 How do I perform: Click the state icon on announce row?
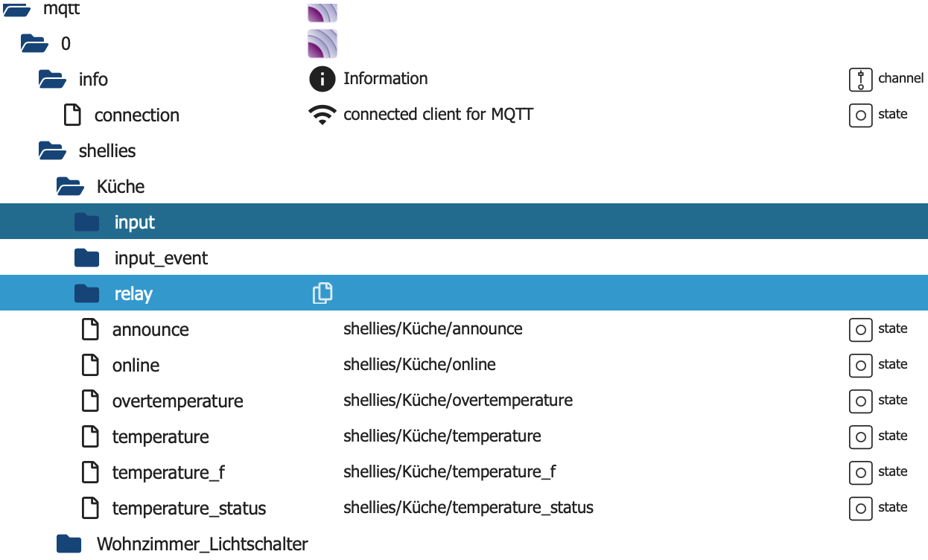[860, 329]
